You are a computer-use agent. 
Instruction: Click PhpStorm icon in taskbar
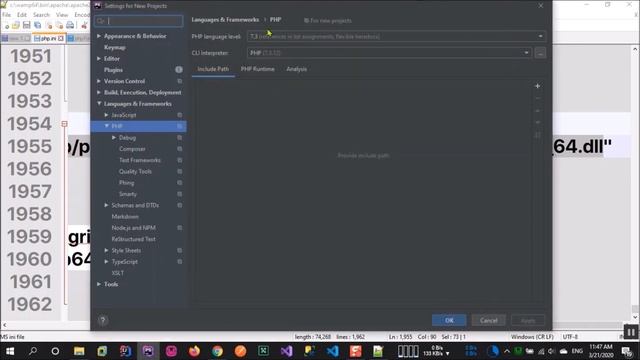pyautogui.click(x=148, y=351)
